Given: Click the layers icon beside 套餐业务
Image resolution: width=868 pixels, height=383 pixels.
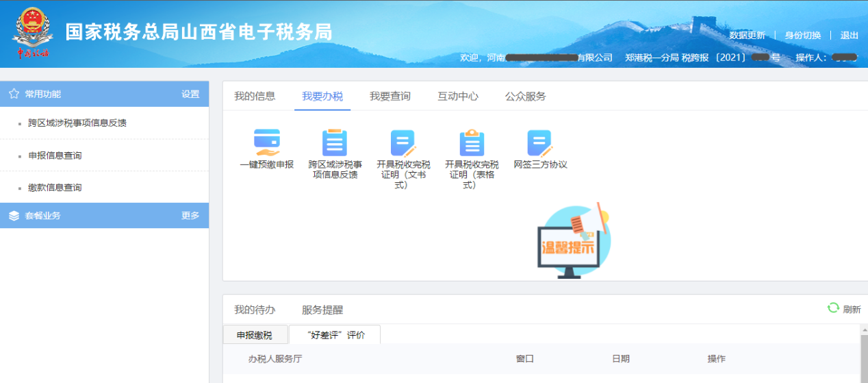Looking at the screenshot, I should pyautogui.click(x=14, y=216).
